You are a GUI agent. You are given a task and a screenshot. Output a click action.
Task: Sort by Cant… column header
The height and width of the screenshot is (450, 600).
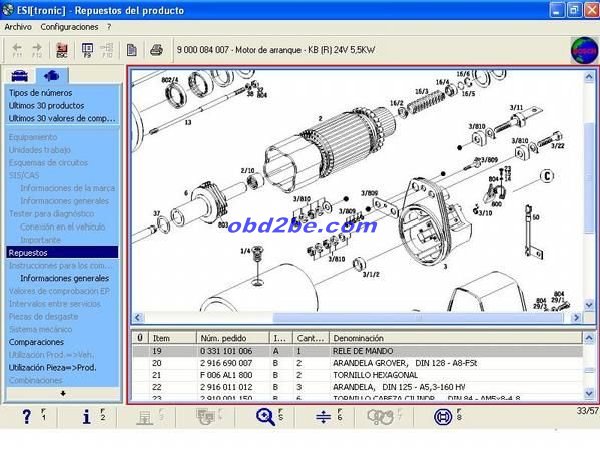click(310, 338)
